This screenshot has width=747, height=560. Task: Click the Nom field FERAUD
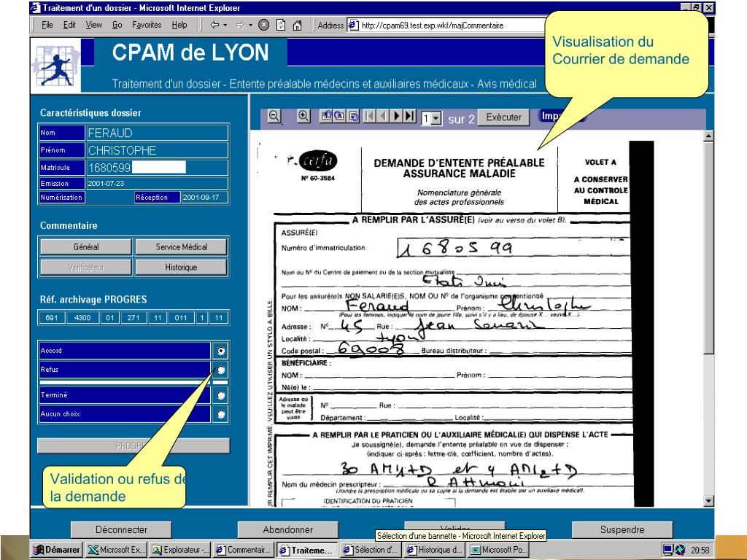[x=158, y=133]
